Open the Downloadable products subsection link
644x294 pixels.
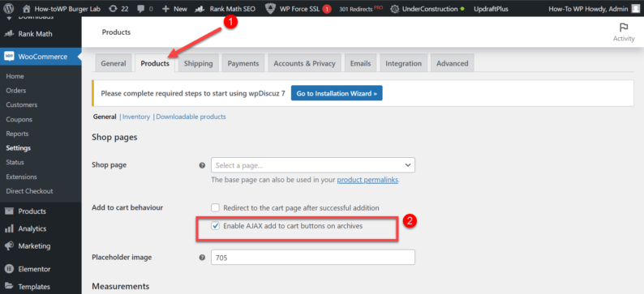point(191,117)
